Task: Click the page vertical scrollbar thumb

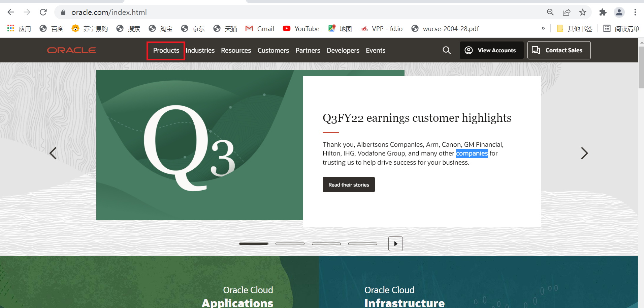Action: tap(641, 67)
